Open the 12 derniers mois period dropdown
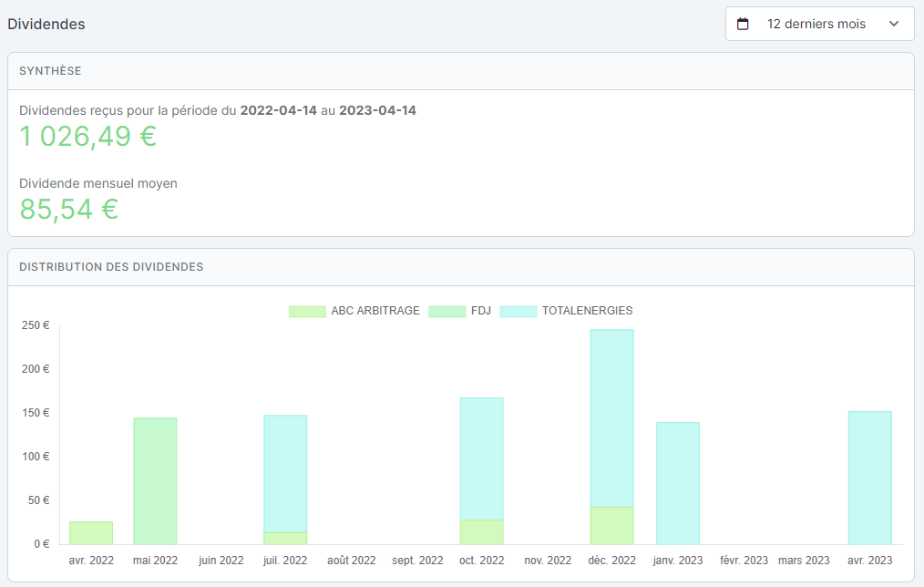This screenshot has height=587, width=924. click(x=820, y=25)
